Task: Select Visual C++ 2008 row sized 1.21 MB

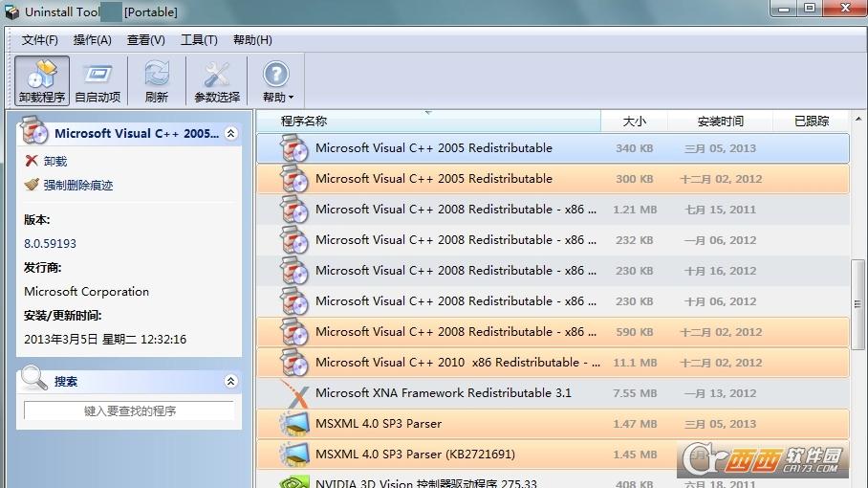Action: coord(553,210)
